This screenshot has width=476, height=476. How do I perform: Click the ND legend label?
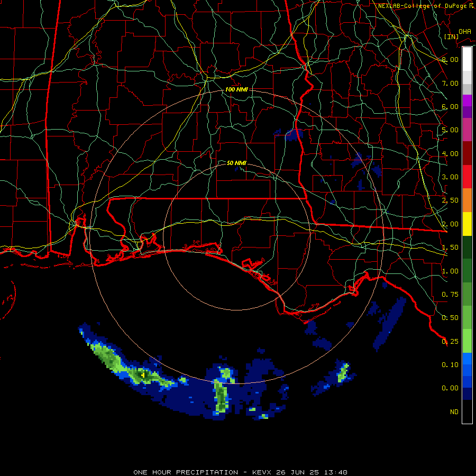(x=454, y=412)
